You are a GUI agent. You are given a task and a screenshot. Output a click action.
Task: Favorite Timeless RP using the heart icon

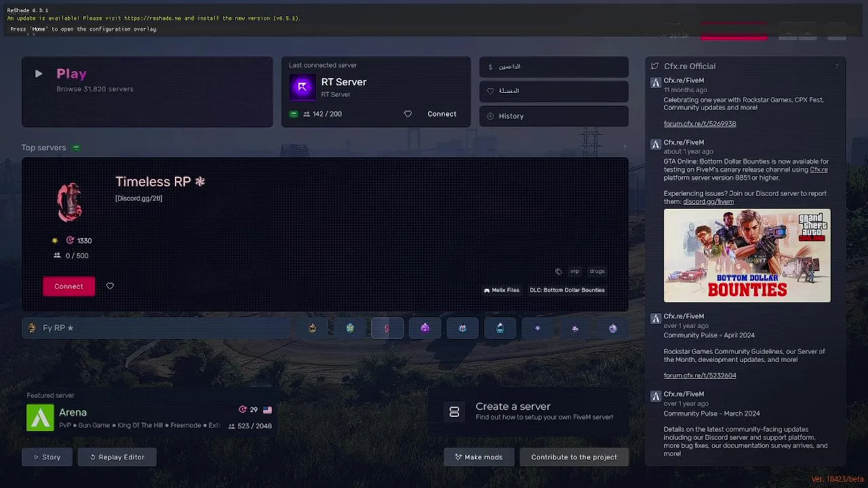(x=110, y=286)
